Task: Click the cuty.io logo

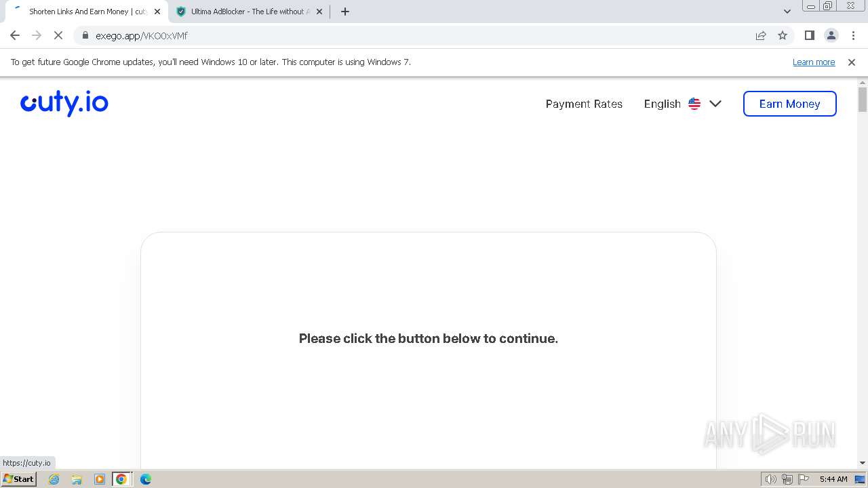Action: tap(64, 103)
